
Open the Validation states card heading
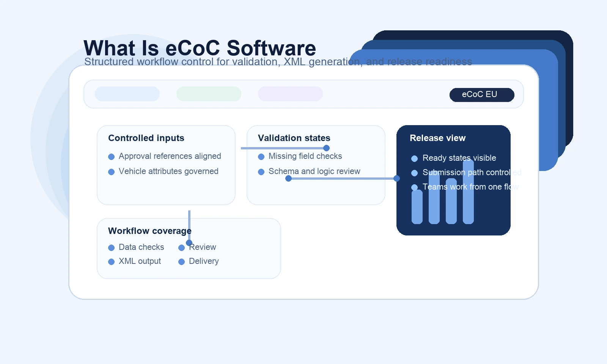294,138
